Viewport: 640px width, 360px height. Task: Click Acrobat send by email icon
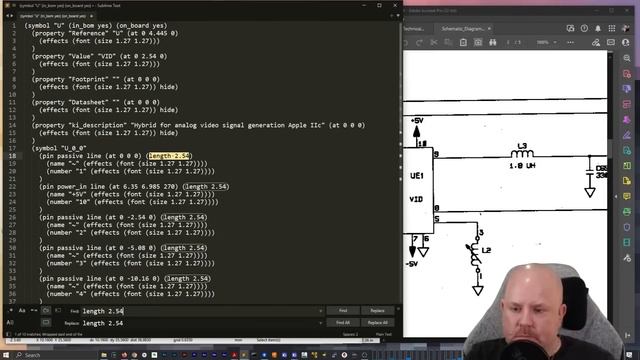coord(611,42)
